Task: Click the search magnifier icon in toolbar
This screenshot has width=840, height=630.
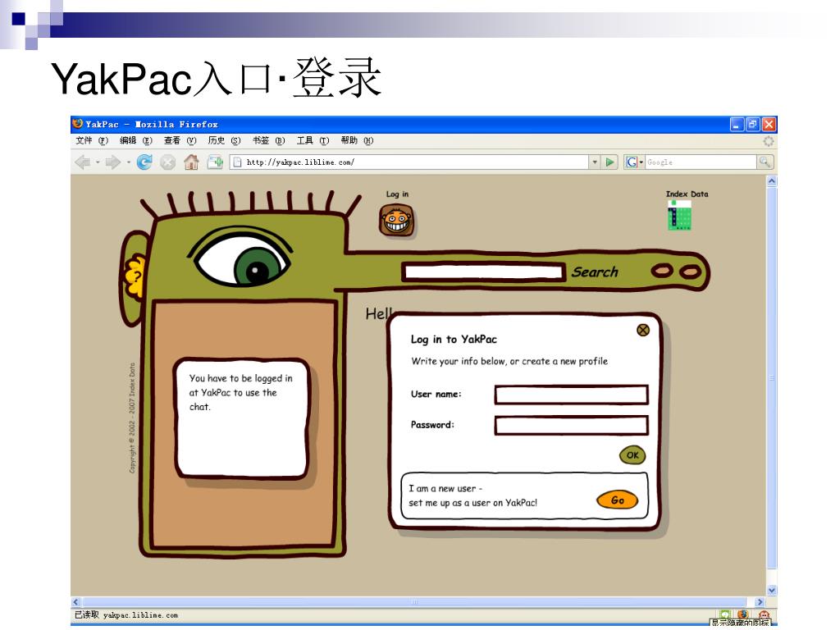Action: pyautogui.click(x=765, y=162)
